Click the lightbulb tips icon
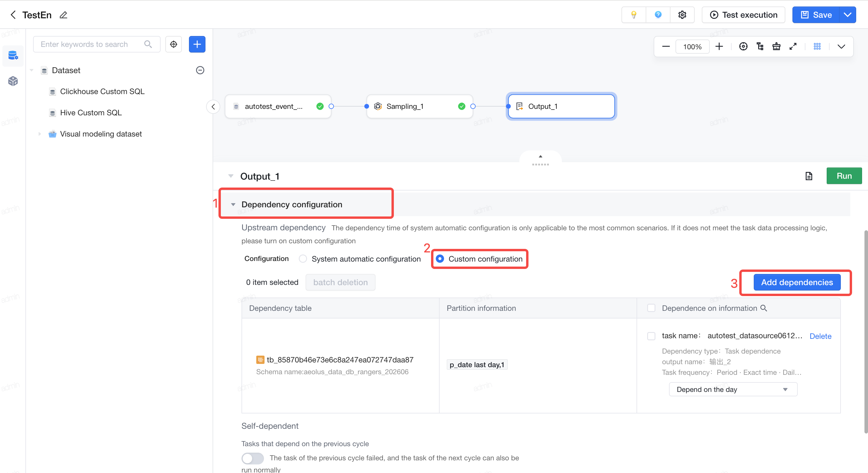 634,15
